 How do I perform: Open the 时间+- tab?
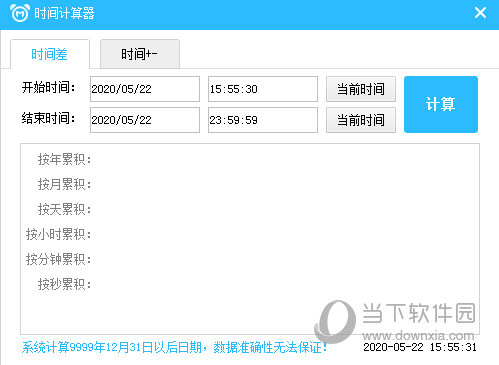[x=140, y=54]
